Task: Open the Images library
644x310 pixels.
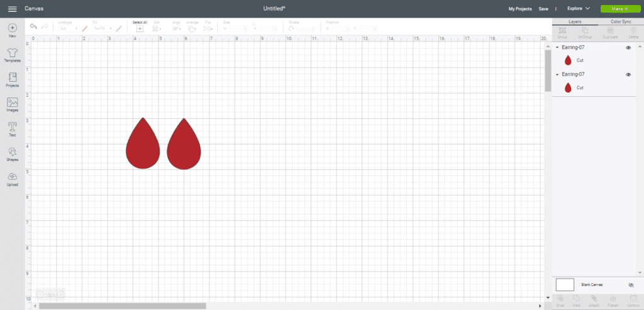Action: click(12, 103)
